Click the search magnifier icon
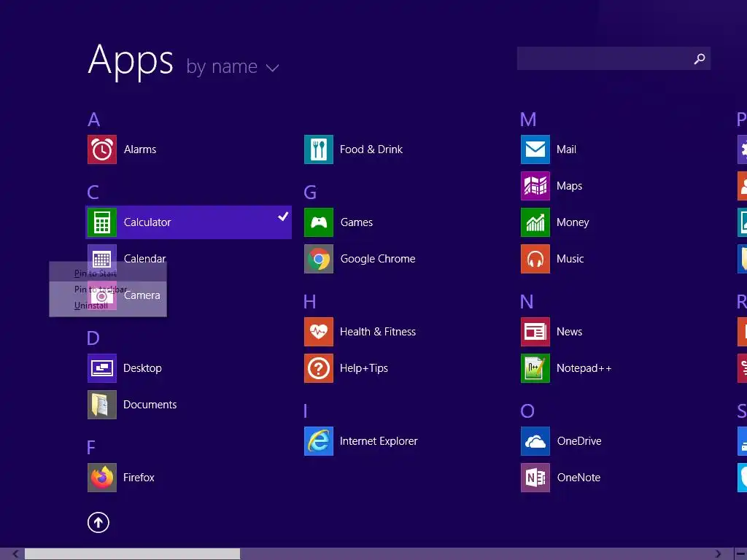 700,58
